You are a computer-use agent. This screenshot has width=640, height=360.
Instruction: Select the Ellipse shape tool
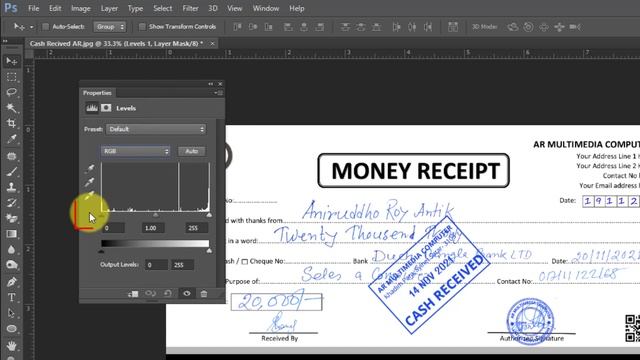point(11,329)
